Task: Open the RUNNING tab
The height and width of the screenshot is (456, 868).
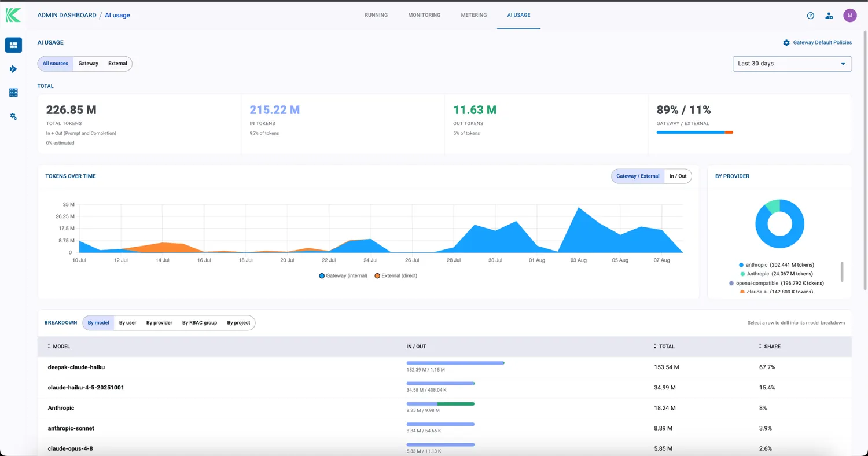Action: pos(376,15)
